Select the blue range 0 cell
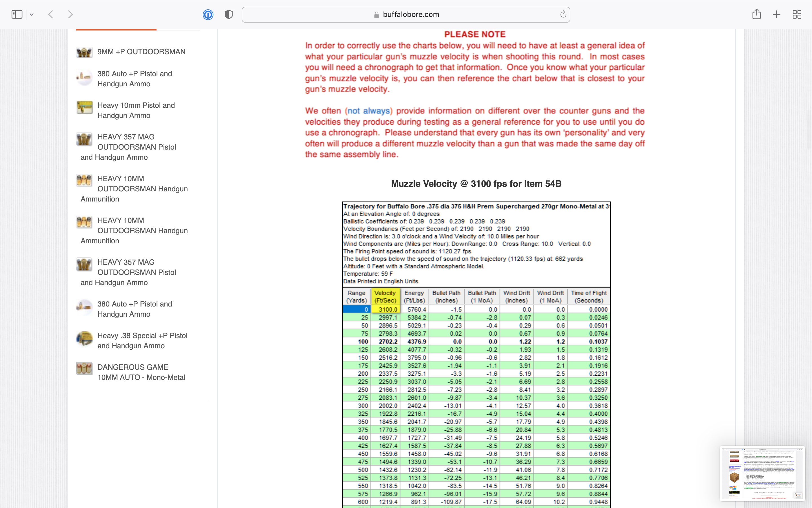 [x=356, y=309]
